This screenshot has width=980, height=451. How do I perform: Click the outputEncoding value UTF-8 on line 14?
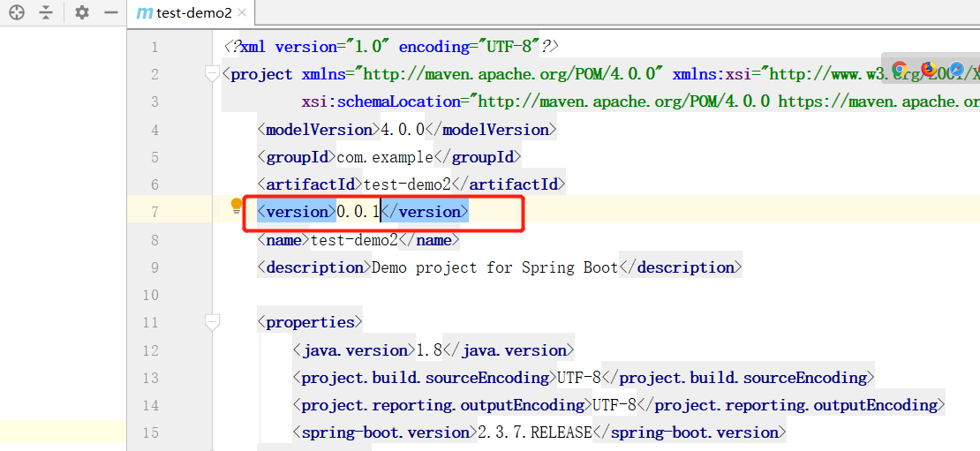[x=614, y=405]
